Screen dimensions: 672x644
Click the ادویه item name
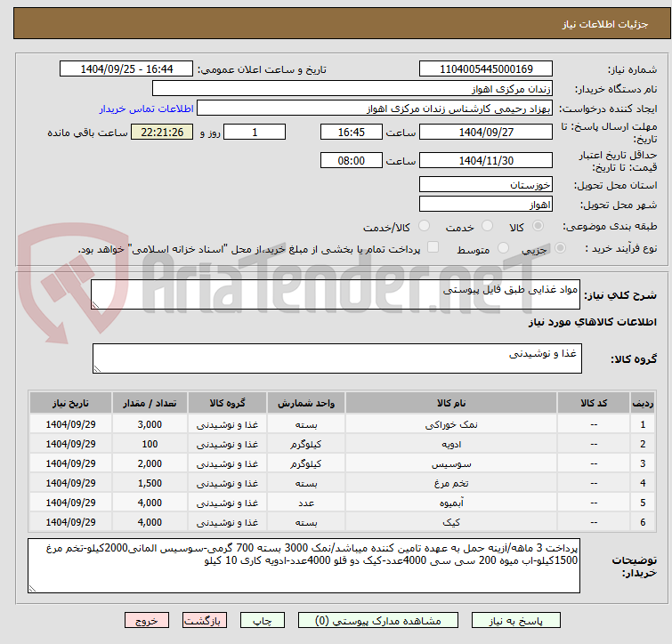(451, 445)
